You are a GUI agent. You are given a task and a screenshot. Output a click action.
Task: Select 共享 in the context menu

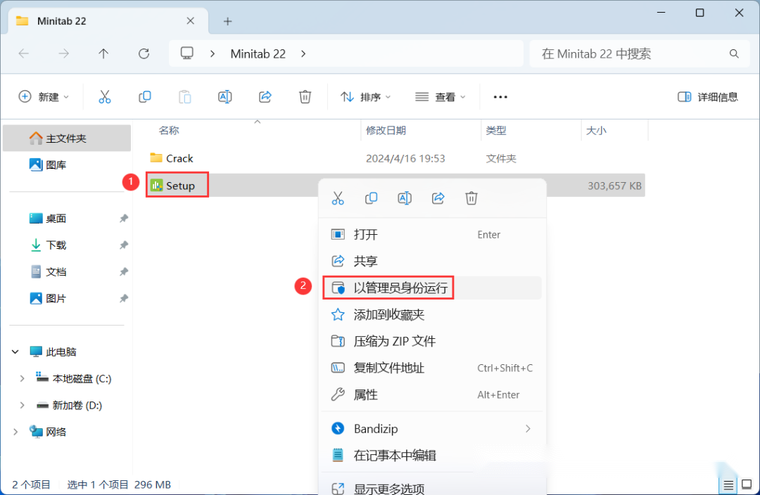432,261
